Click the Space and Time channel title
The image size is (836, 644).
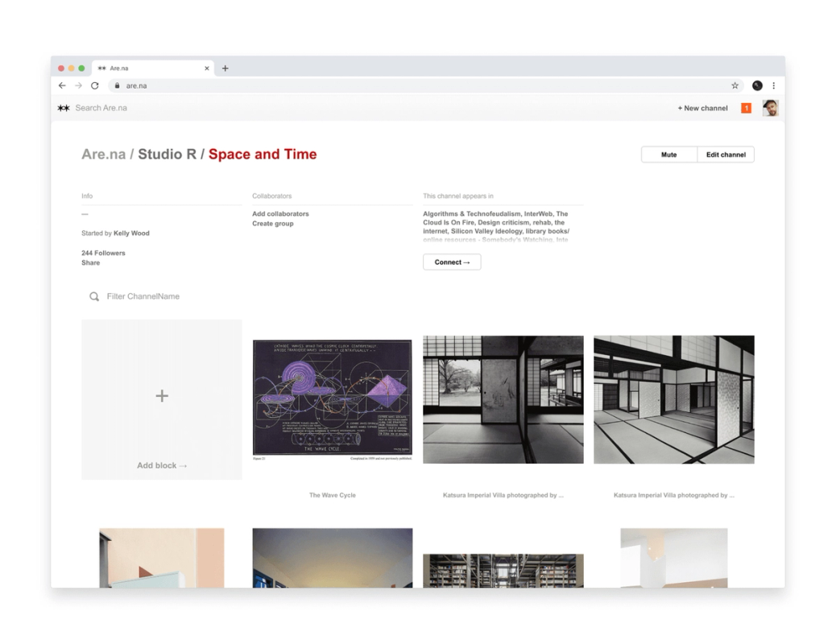263,154
